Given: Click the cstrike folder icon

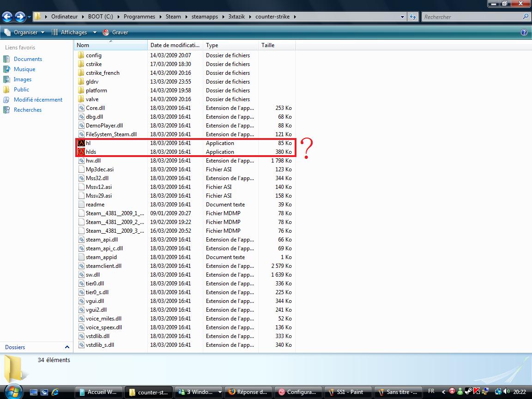Looking at the screenshot, I should point(81,64).
